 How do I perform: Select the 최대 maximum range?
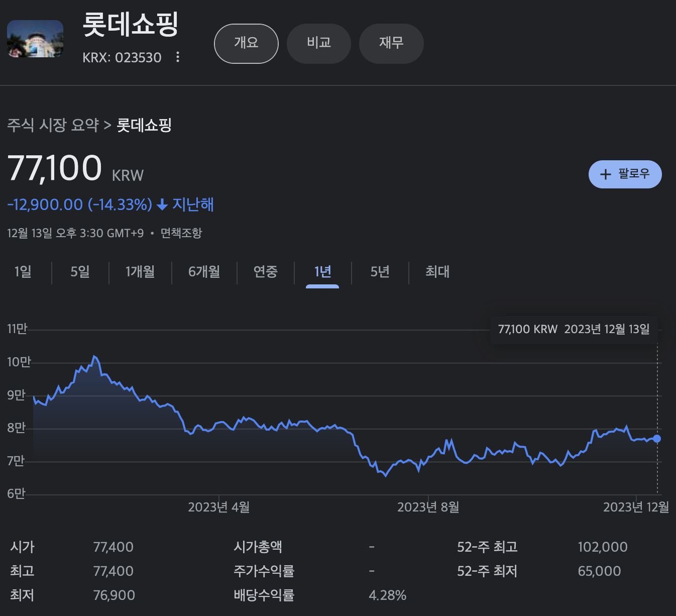click(x=437, y=272)
